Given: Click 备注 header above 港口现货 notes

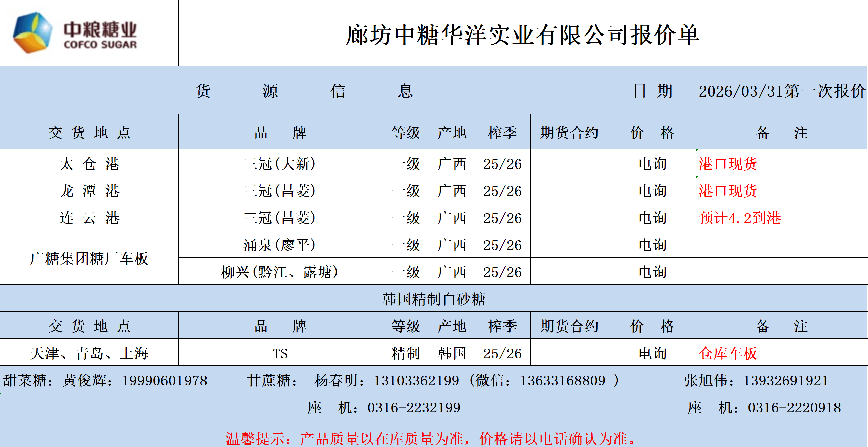Looking at the screenshot, I should click(782, 132).
